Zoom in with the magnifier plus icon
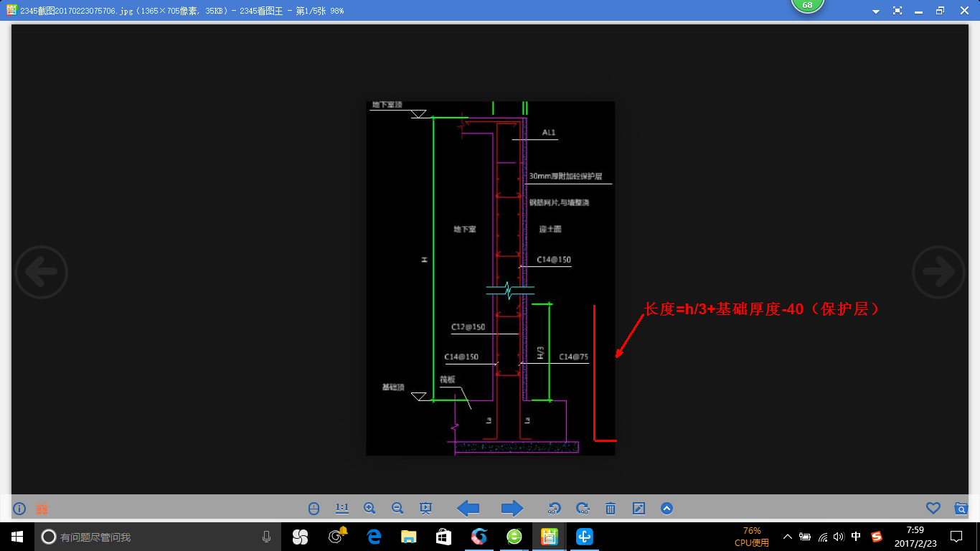Image resolution: width=980 pixels, height=551 pixels. click(369, 509)
